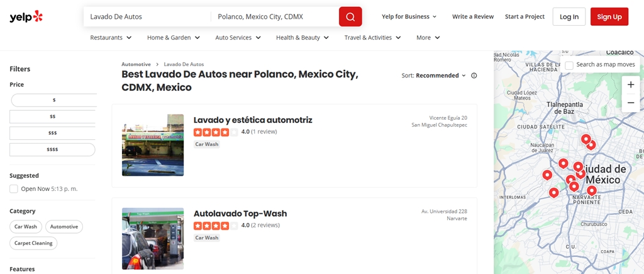Click the (1 review) text
644x274 pixels.
coord(264,132)
